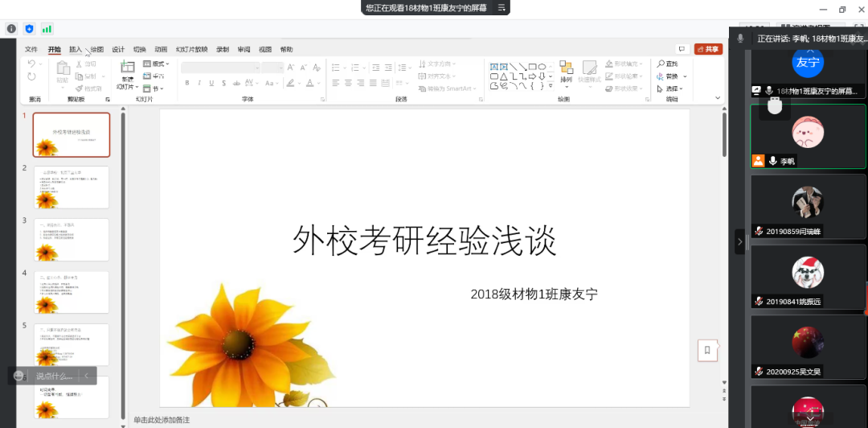This screenshot has height=428, width=868.
Task: Click the green signal bars network icon
Action: click(x=47, y=29)
